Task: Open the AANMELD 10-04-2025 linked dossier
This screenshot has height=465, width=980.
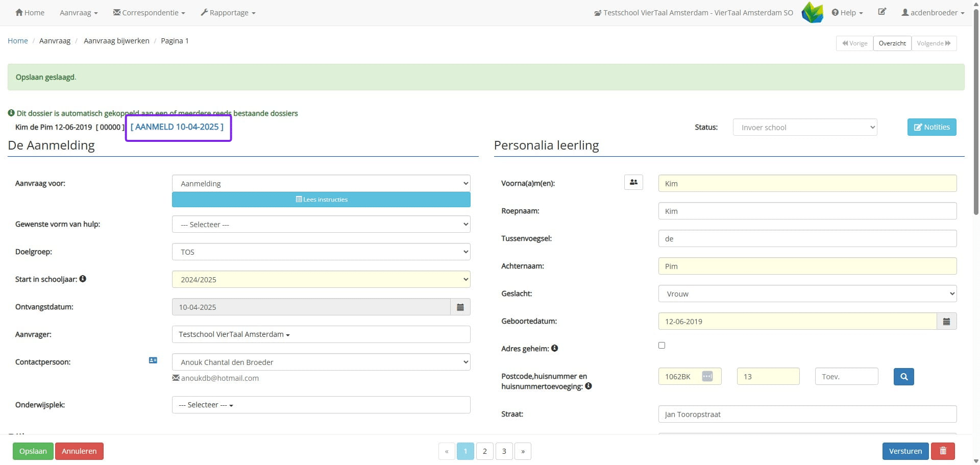Action: click(x=177, y=127)
